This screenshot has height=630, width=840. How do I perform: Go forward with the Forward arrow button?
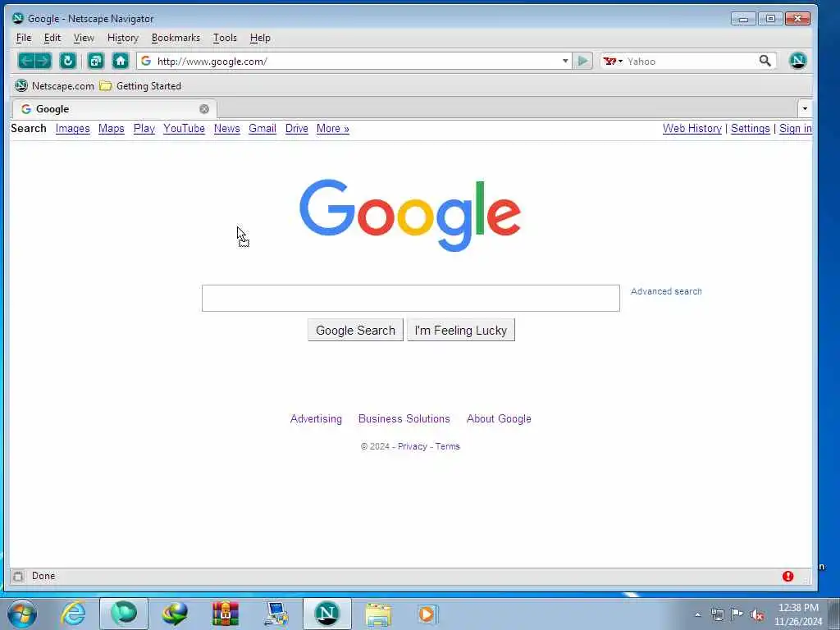[x=43, y=61]
